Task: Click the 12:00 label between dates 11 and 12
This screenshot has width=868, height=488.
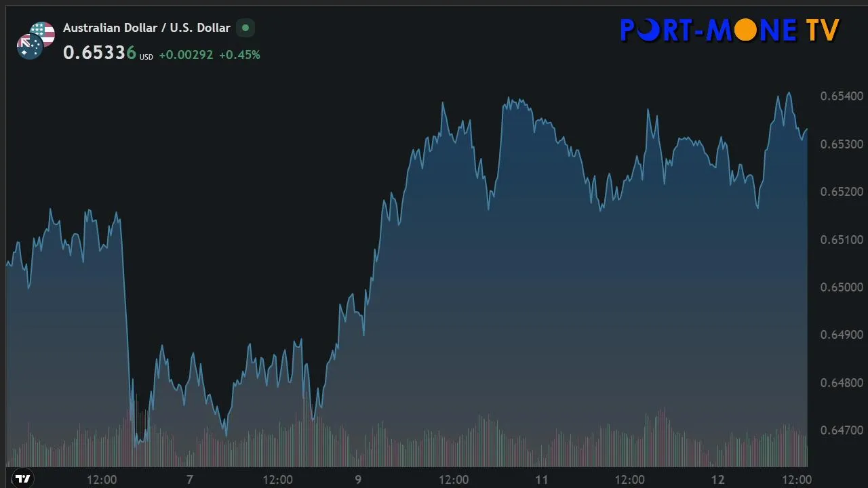Action: click(x=630, y=480)
